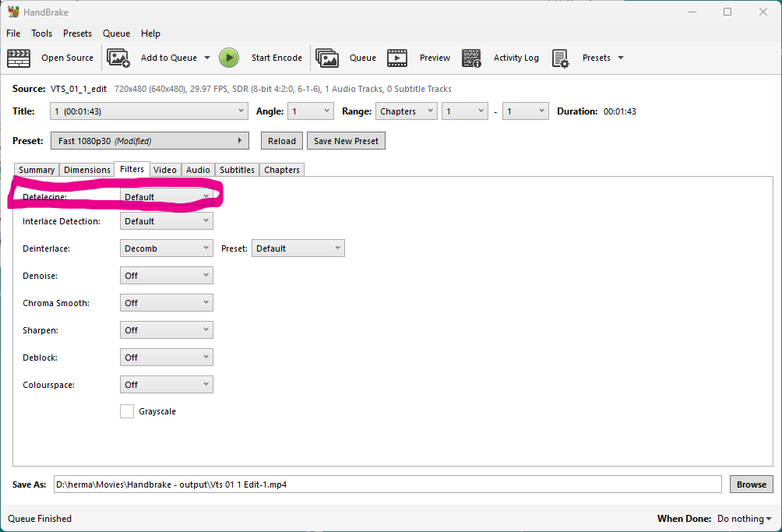Image resolution: width=782 pixels, height=532 pixels.
Task: Switch to the Subtitles tab
Action: coord(237,170)
